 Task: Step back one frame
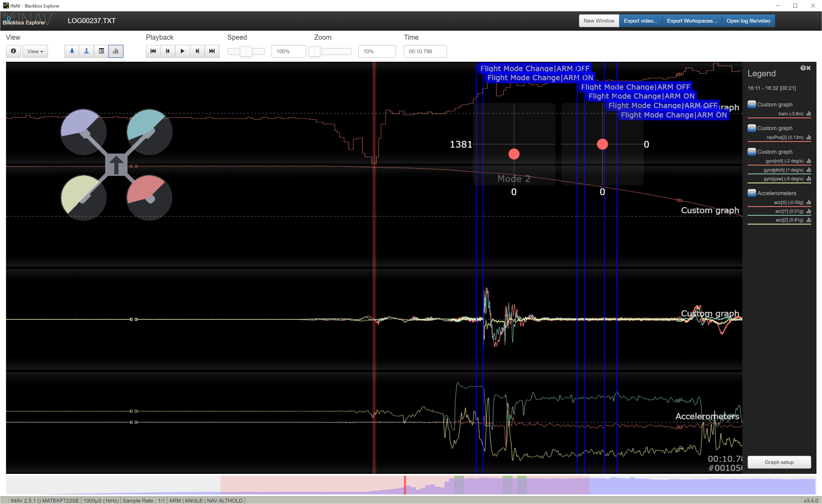point(168,51)
